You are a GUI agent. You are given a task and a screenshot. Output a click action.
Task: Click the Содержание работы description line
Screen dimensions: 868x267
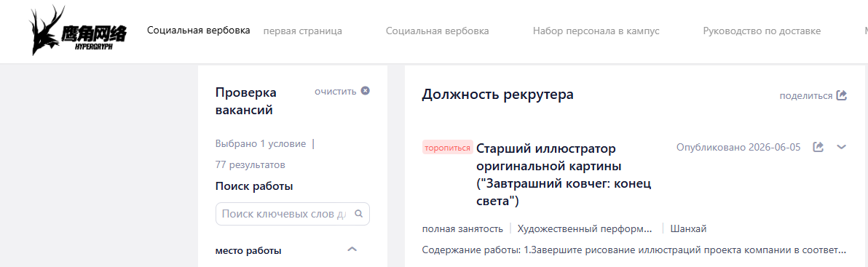[x=634, y=250]
